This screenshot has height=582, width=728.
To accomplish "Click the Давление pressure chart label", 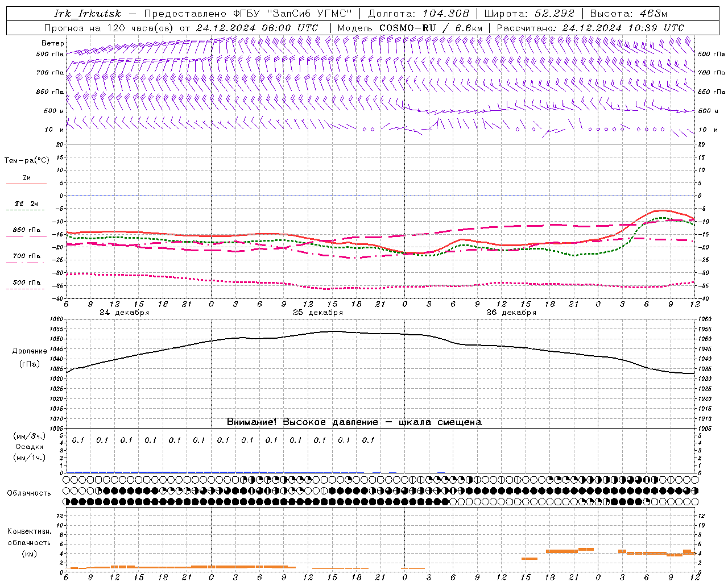I will click(30, 351).
